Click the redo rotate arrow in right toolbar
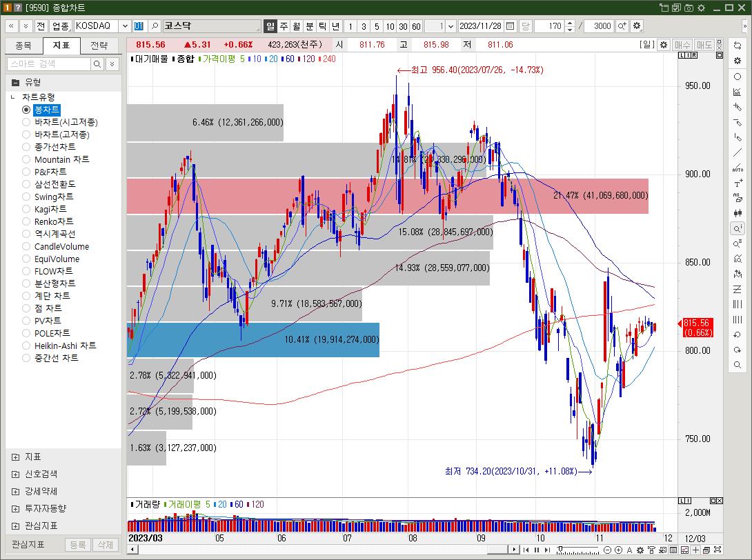 click(737, 350)
